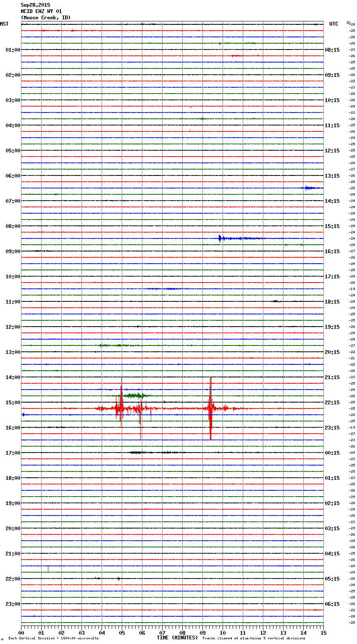Select the station code MCID EHZ WY 01
The width and height of the screenshot is (357, 644).
click(41, 11)
